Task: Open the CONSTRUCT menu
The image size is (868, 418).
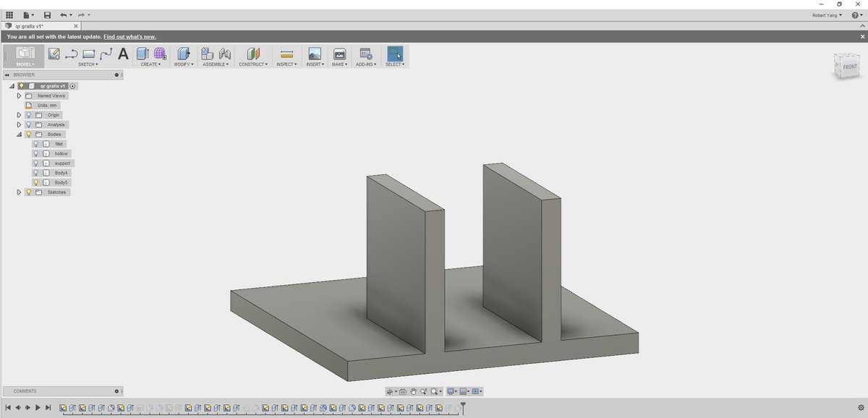Action: [253, 64]
